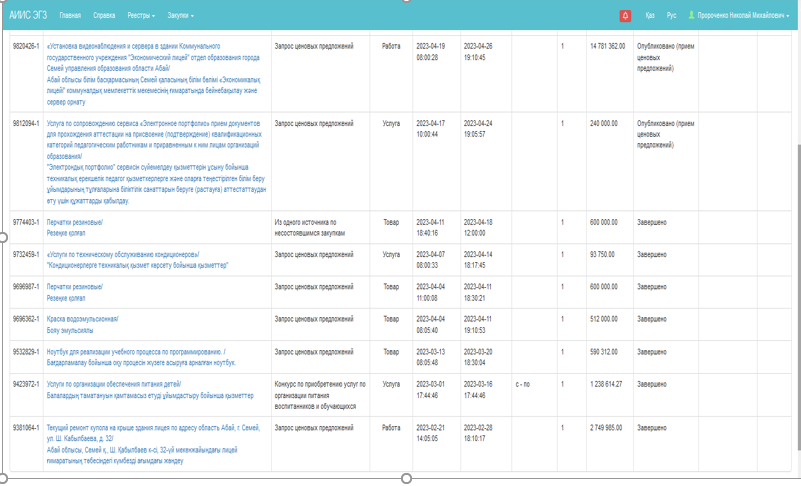Select procurement number 9381064-1
This screenshot has width=801, height=486.
coord(26,427)
